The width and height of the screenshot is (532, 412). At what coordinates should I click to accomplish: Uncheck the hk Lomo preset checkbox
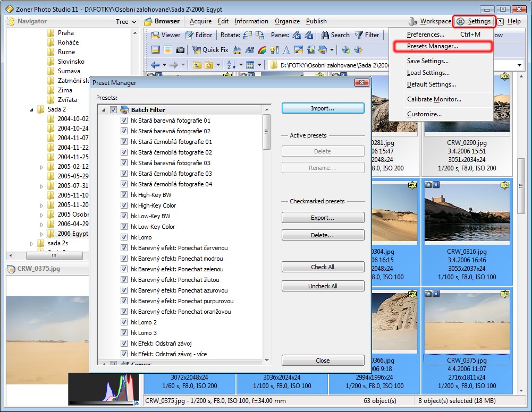click(124, 237)
